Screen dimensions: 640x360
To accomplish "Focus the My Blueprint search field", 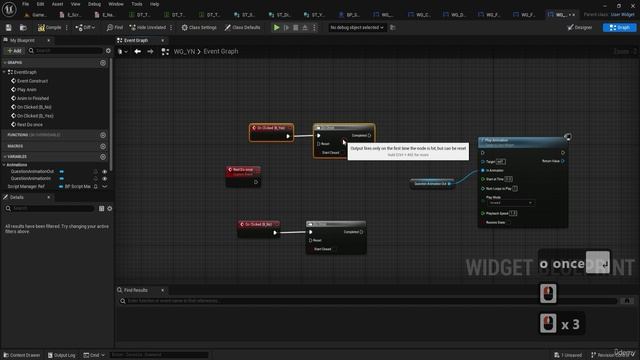I will [x=65, y=51].
